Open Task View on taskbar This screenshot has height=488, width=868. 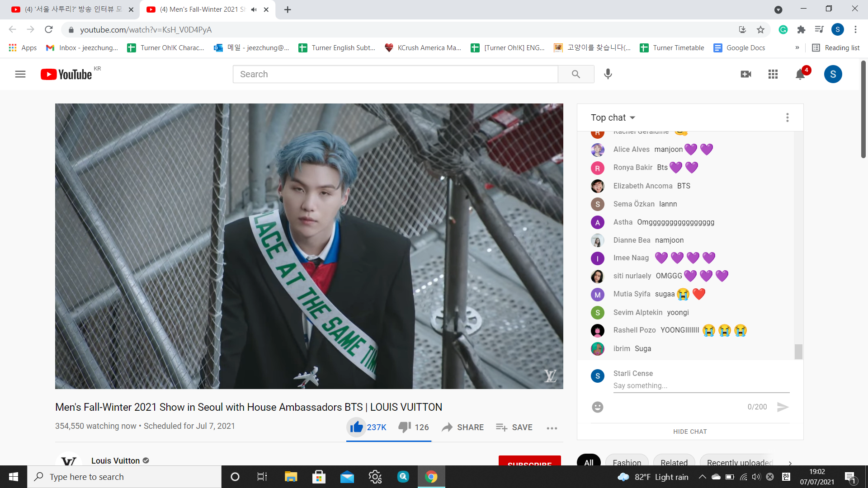tap(262, 477)
